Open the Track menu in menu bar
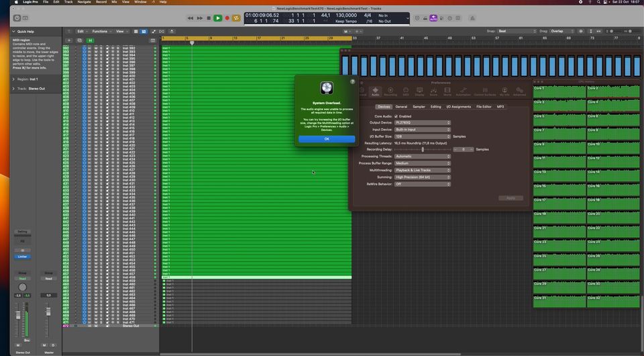This screenshot has height=356, width=644. (x=68, y=2)
